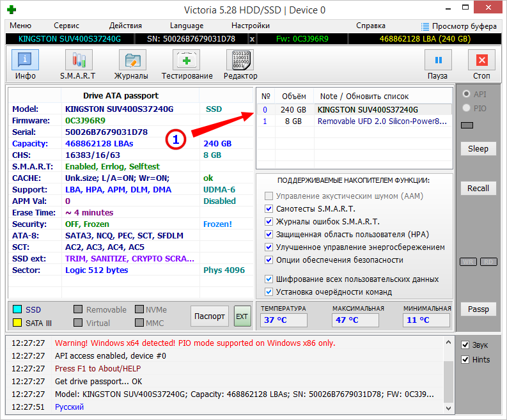Click the UDMA-6 support value

click(x=219, y=189)
